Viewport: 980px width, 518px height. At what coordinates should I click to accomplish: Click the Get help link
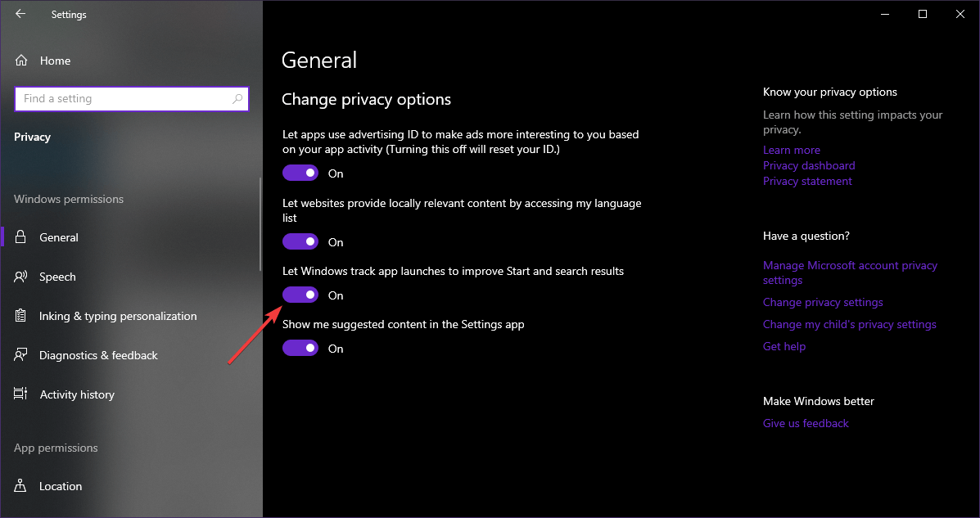784,346
